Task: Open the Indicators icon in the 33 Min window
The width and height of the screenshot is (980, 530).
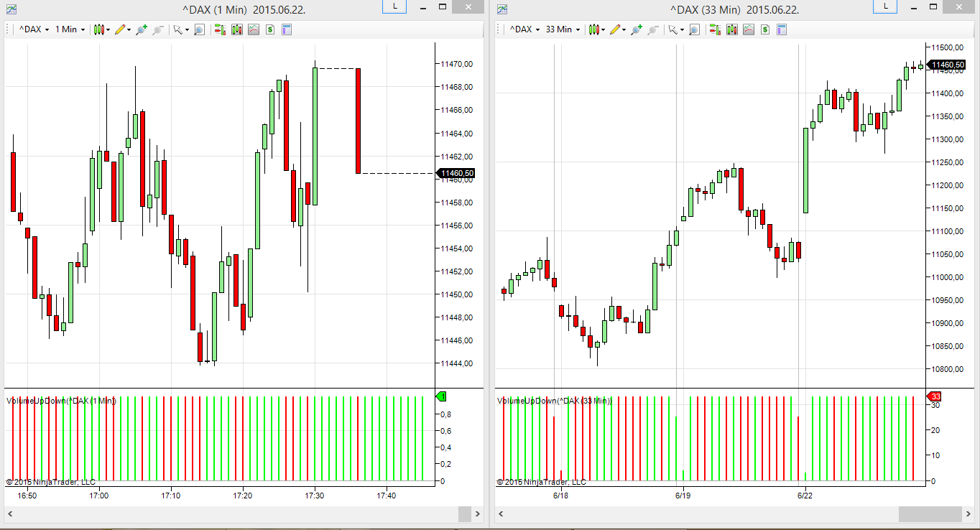Action: point(748,29)
